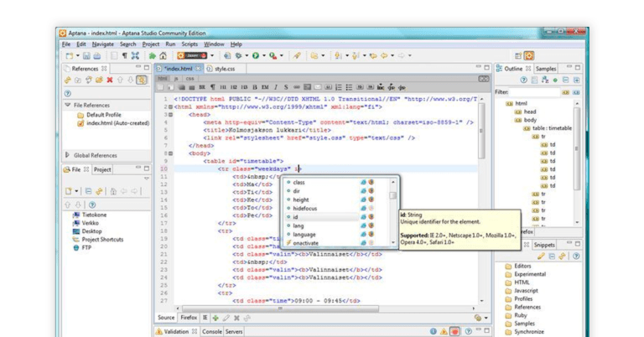
Task: Select the Aptana perspective icon at top right
Action: tap(529, 56)
